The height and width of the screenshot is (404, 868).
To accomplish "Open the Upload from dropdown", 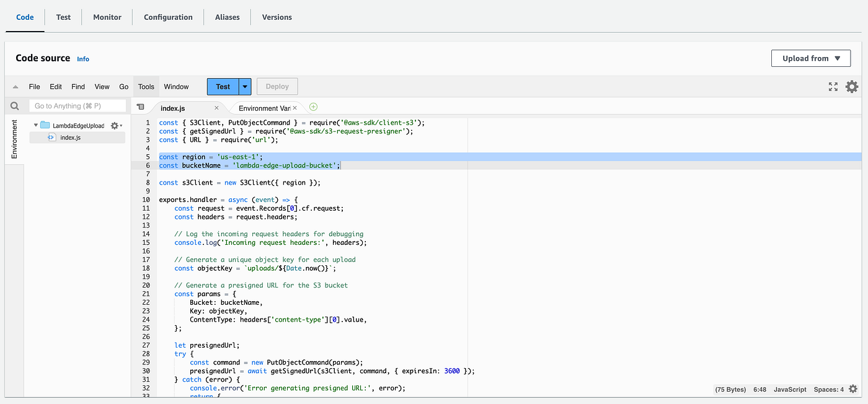I will coord(811,58).
